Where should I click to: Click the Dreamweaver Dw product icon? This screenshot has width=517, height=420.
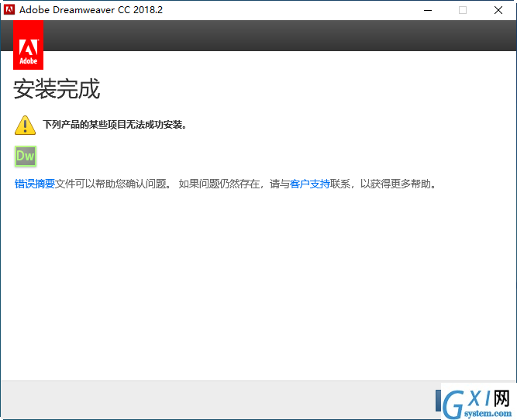[x=26, y=156]
